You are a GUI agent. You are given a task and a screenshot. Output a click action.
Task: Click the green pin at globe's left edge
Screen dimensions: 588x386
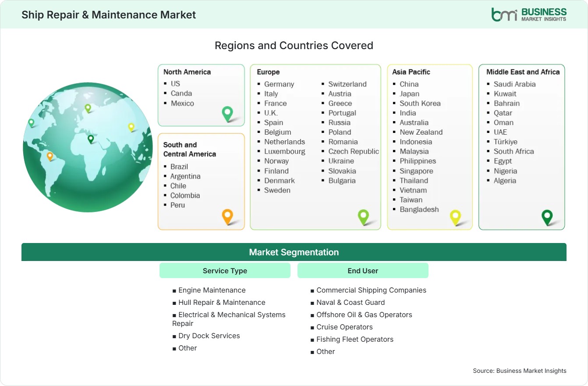31,123
